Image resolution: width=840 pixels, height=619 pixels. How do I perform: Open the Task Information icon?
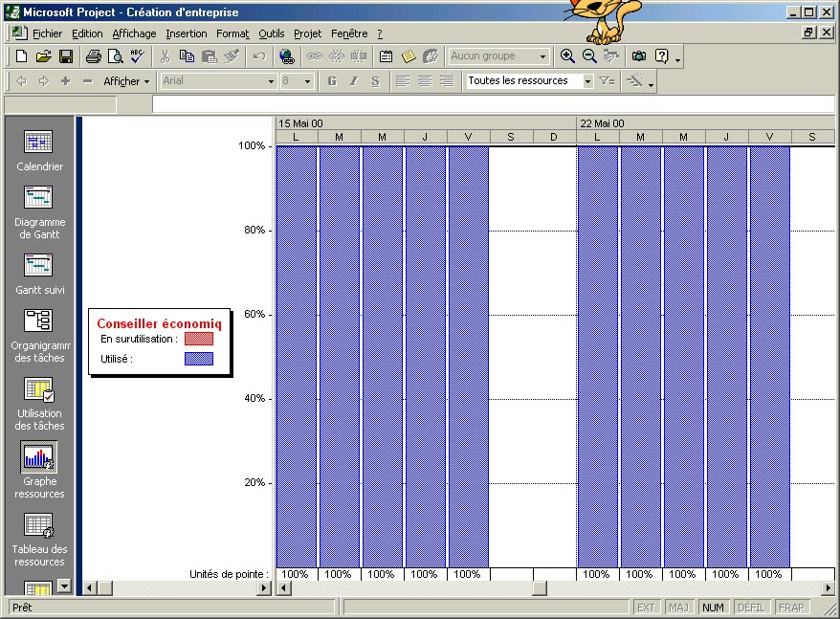(x=386, y=56)
